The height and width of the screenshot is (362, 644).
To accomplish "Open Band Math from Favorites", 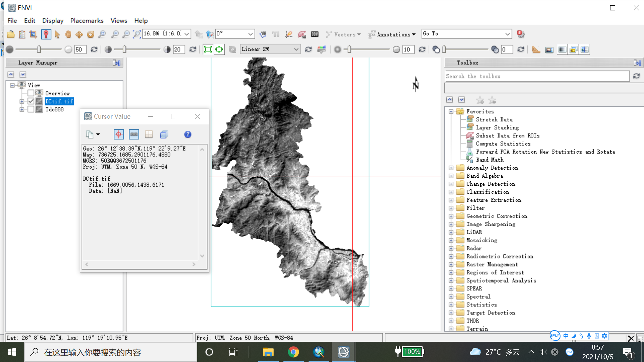I will (x=490, y=160).
